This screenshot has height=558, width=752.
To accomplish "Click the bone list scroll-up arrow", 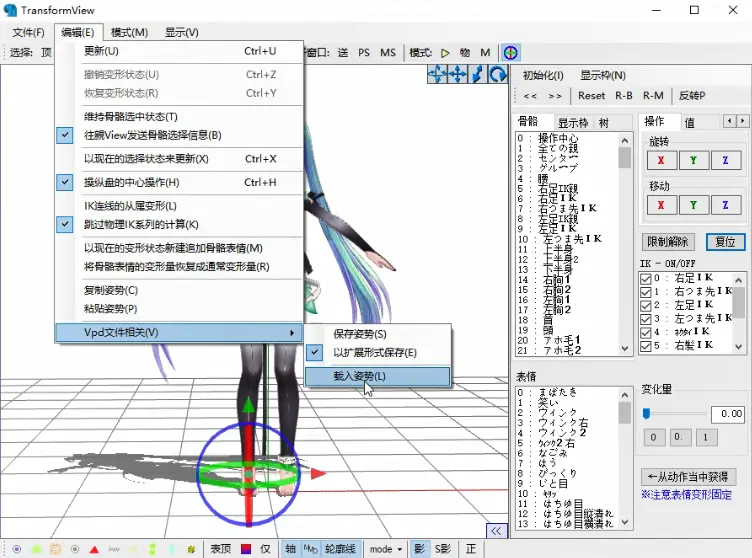I will pos(624,141).
